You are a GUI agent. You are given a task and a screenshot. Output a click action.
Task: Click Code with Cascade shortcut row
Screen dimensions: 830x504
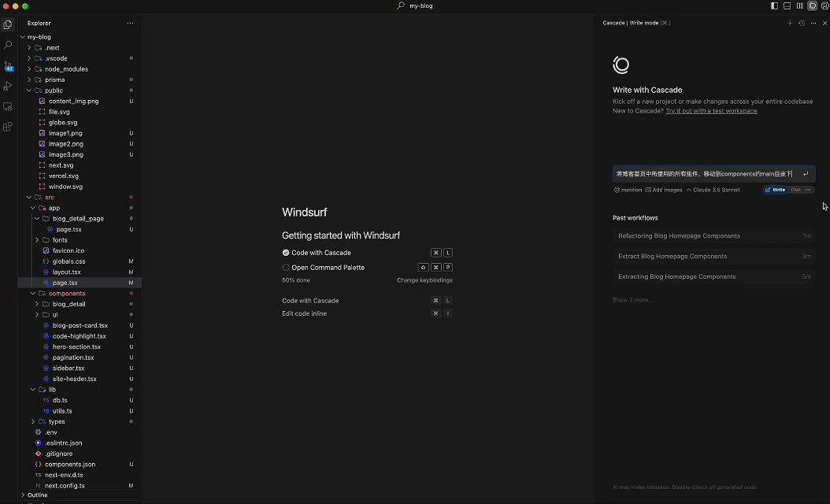pyautogui.click(x=368, y=301)
